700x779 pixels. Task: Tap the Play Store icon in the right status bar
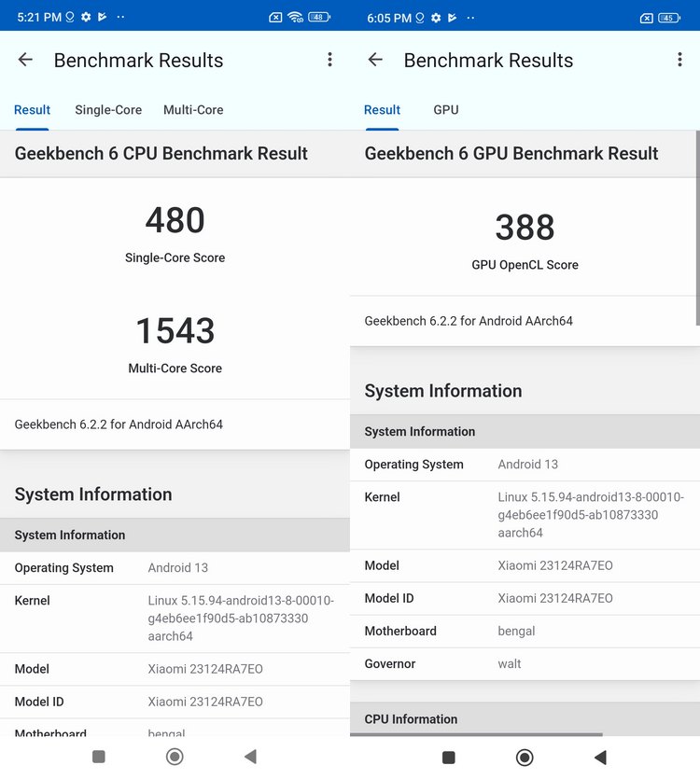[453, 18]
